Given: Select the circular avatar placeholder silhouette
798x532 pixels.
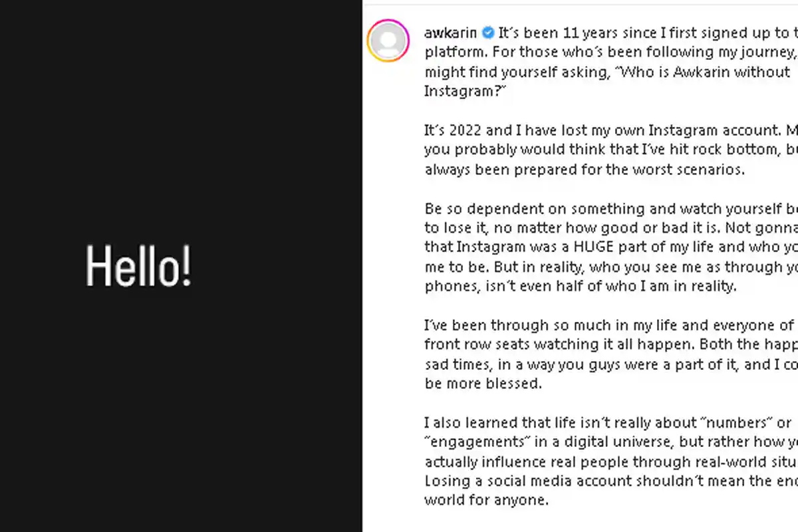Looking at the screenshot, I should pos(388,40).
